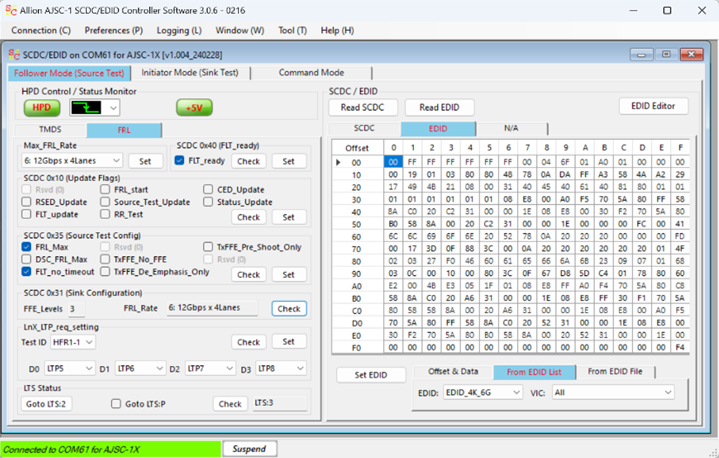Viewport: 719px width, 458px height.
Task: Select the Offset & Data tab
Action: pyautogui.click(x=453, y=371)
